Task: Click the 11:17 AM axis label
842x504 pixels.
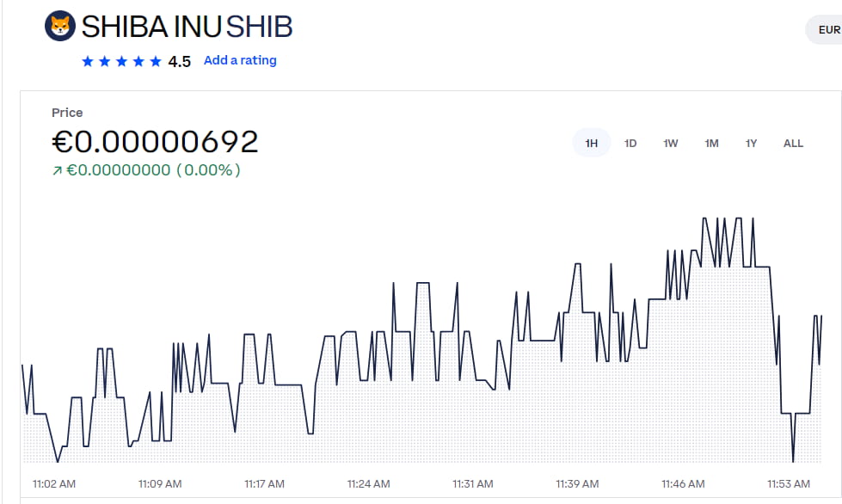Action: click(264, 483)
